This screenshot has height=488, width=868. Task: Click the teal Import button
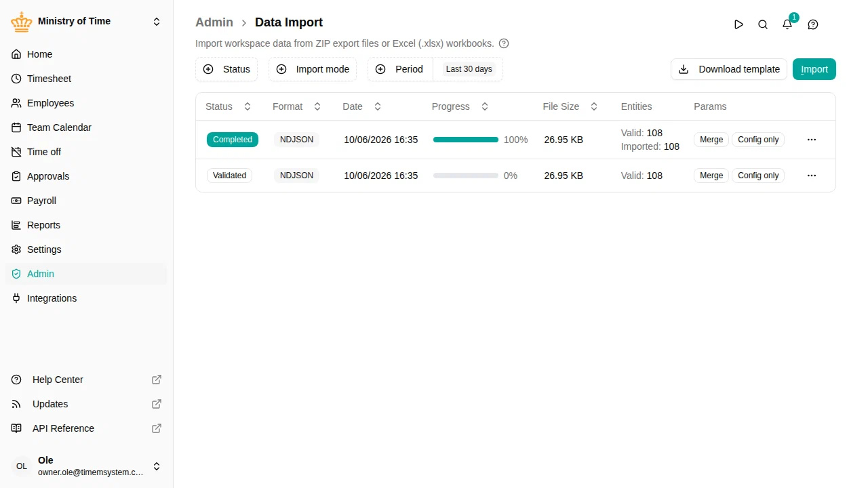click(814, 69)
